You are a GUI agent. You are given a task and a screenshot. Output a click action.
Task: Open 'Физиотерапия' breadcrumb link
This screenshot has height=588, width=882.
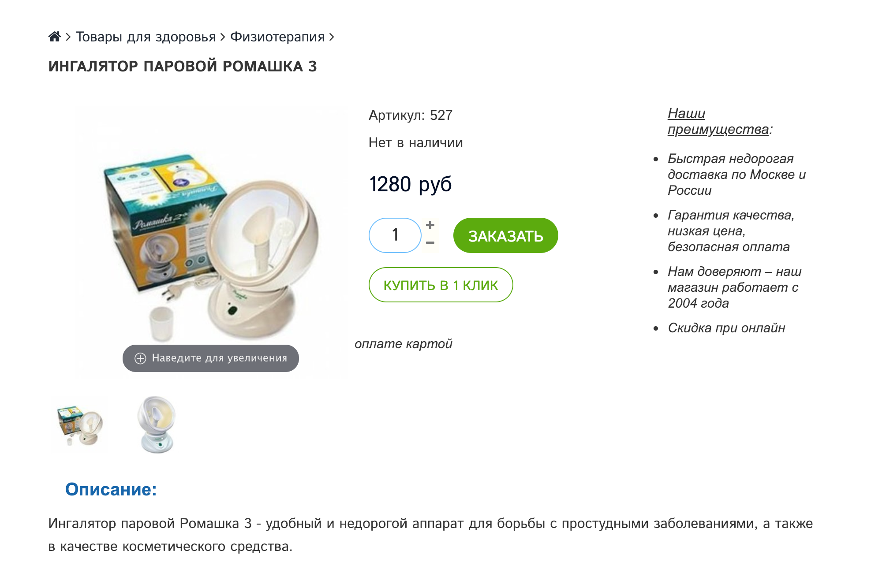[277, 37]
